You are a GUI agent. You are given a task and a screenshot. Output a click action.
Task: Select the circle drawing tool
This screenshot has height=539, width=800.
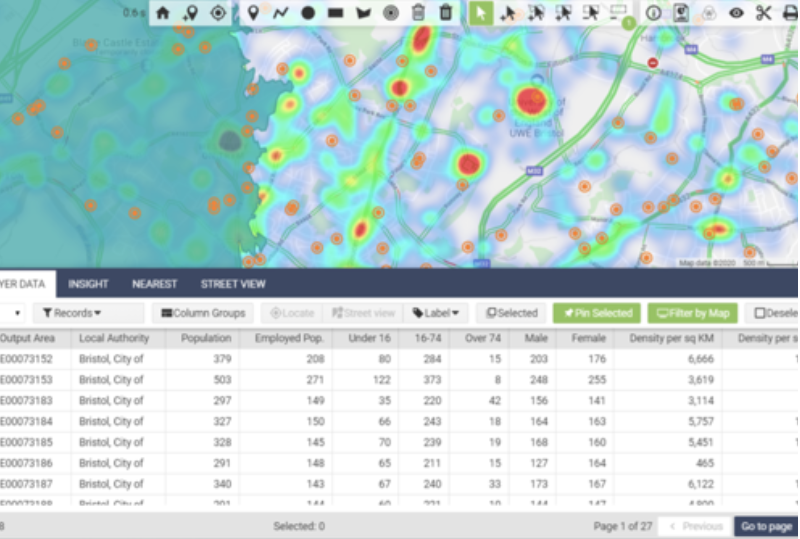point(308,13)
